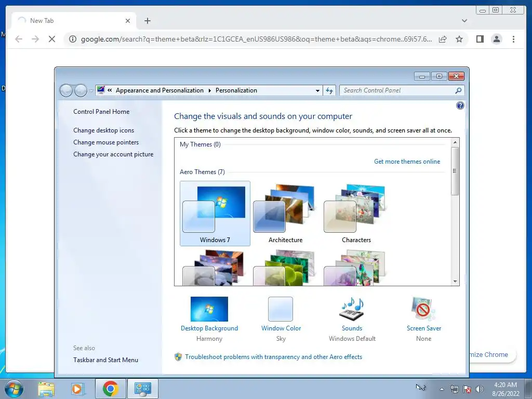Click the theme list scroll up arrow

click(455, 142)
